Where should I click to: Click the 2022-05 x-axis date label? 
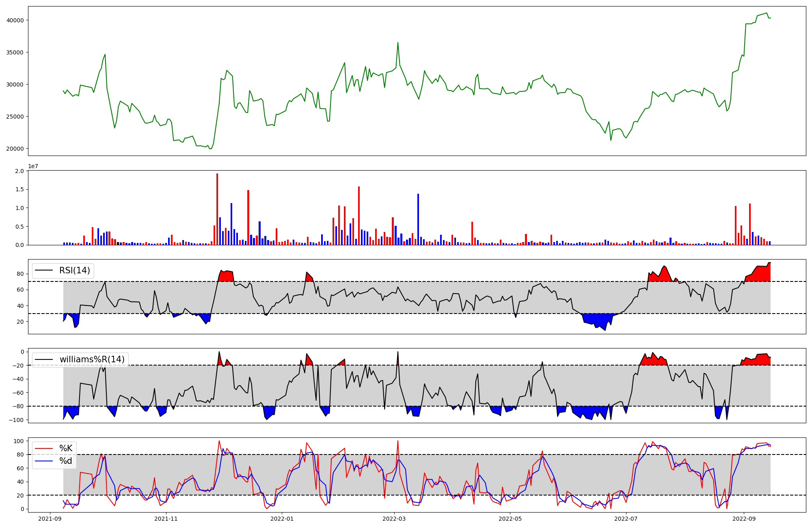coord(510,519)
